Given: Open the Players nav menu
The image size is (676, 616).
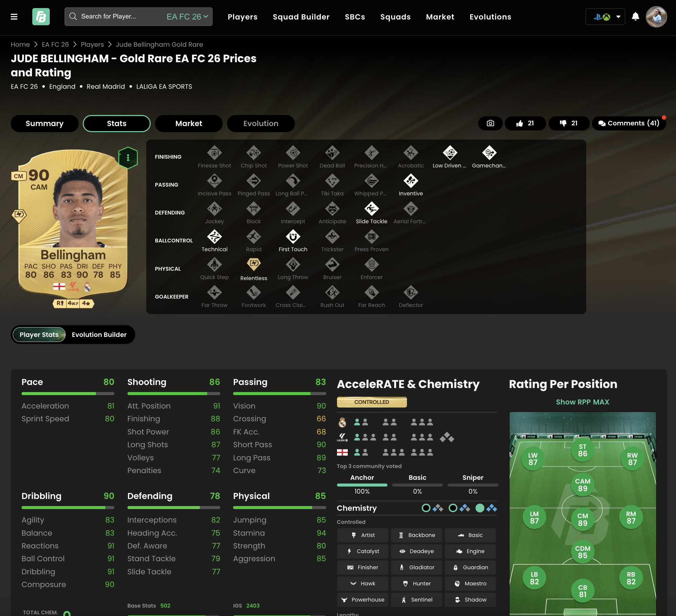Looking at the screenshot, I should pyautogui.click(x=242, y=17).
